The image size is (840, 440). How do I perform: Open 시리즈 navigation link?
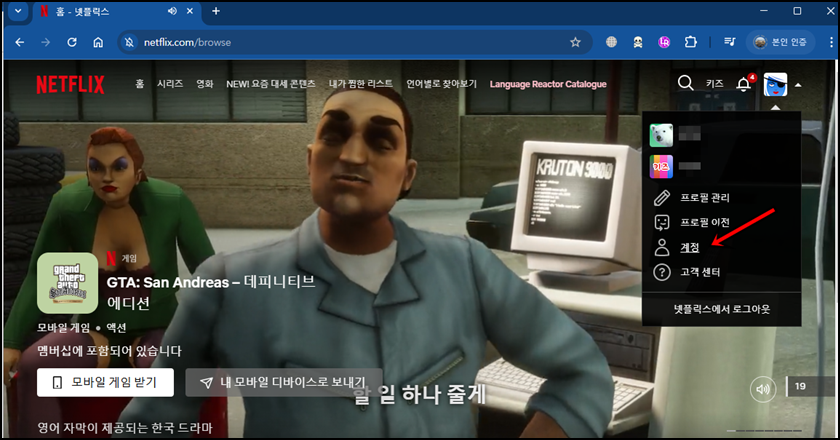point(170,84)
